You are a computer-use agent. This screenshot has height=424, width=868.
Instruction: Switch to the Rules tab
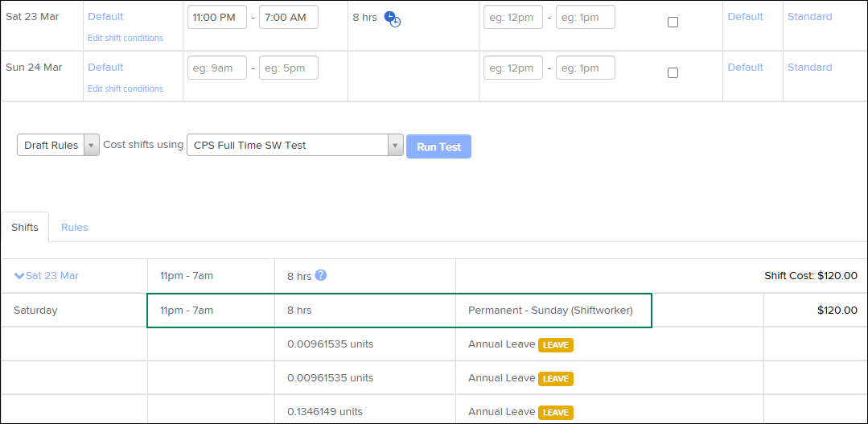pyautogui.click(x=75, y=228)
